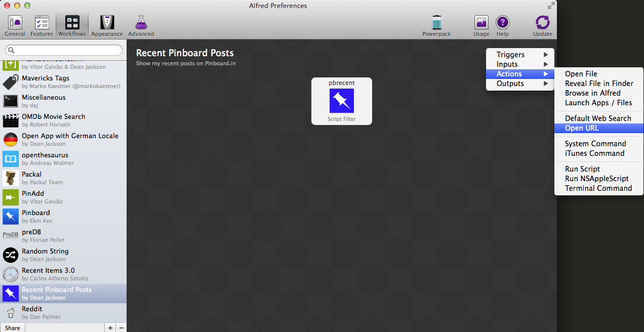The width and height of the screenshot is (644, 332).
Task: Expand the Outputs submenu
Action: pos(520,84)
